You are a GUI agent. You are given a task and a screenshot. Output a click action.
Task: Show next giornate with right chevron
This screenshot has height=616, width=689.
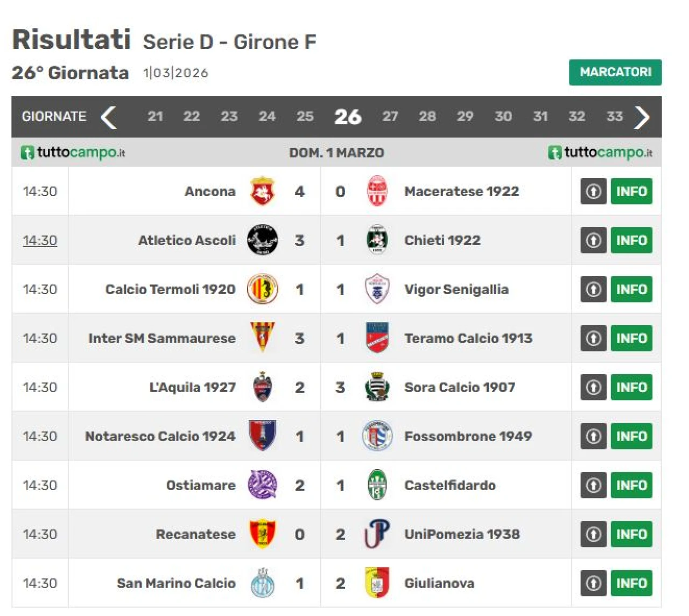[x=642, y=117]
